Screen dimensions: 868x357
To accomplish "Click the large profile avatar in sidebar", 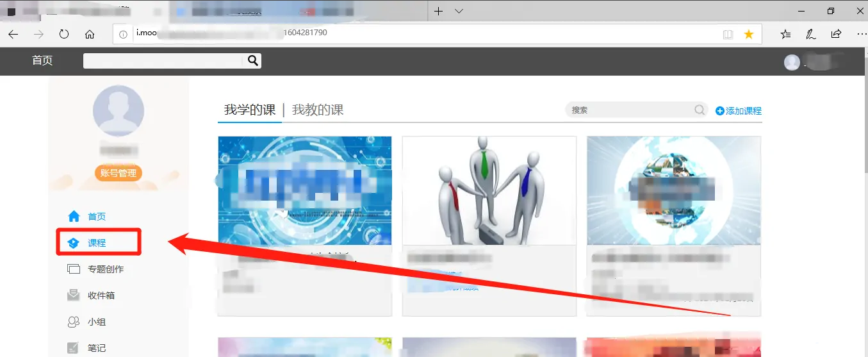I will pyautogui.click(x=119, y=110).
